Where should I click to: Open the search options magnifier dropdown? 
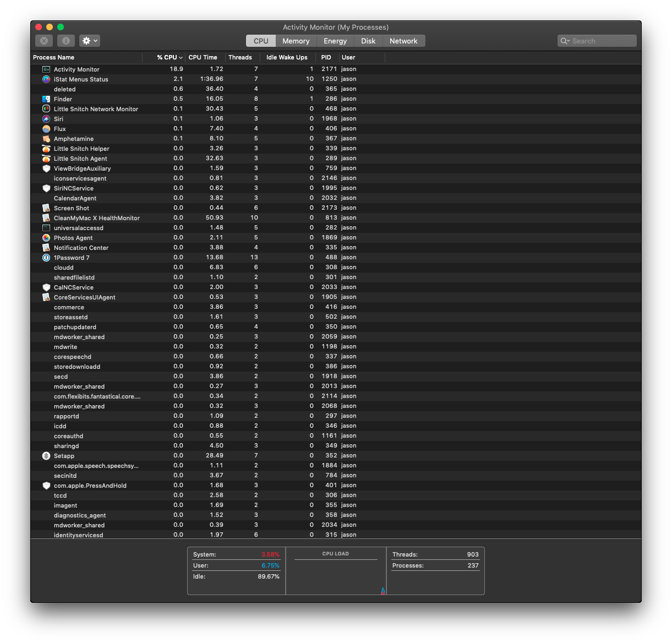click(565, 41)
